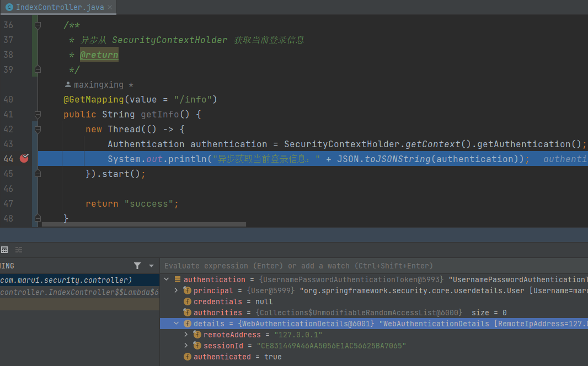Expand the sessionId field
This screenshot has width=588, height=366.
click(186, 346)
